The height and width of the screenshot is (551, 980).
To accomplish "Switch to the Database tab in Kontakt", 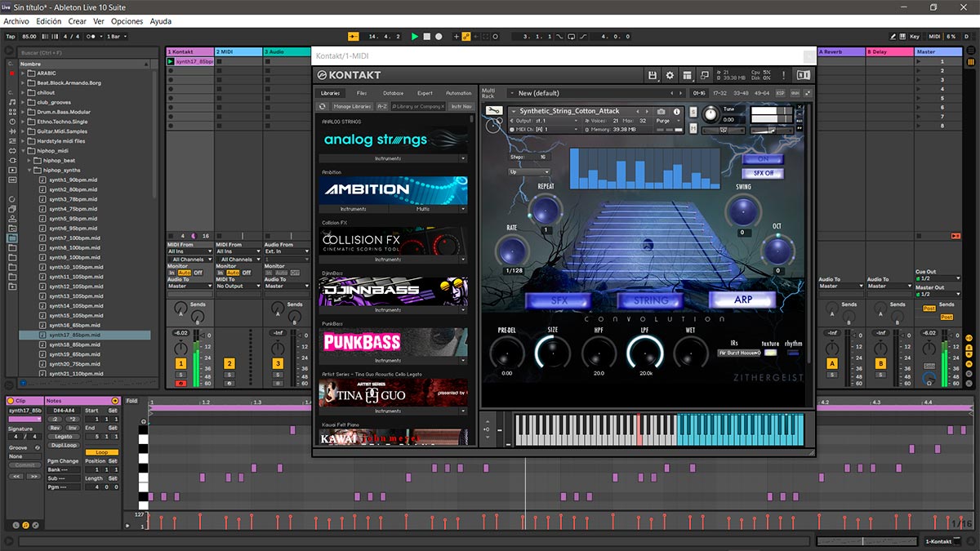I will 393,93.
